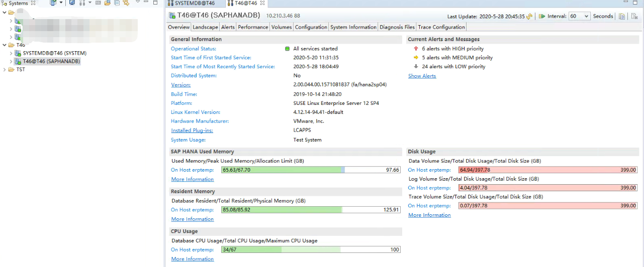Open More Information under SAP HANA Used Memory

coord(193,179)
